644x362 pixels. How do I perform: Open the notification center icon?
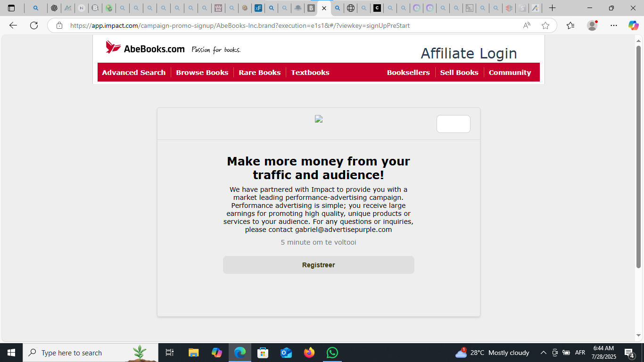(x=629, y=353)
